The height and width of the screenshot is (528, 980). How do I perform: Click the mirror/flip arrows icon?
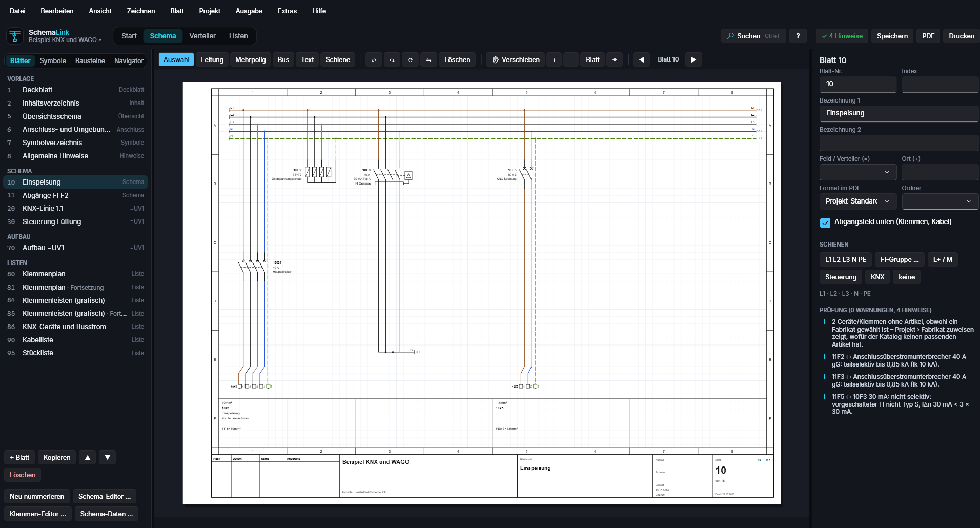pos(429,60)
